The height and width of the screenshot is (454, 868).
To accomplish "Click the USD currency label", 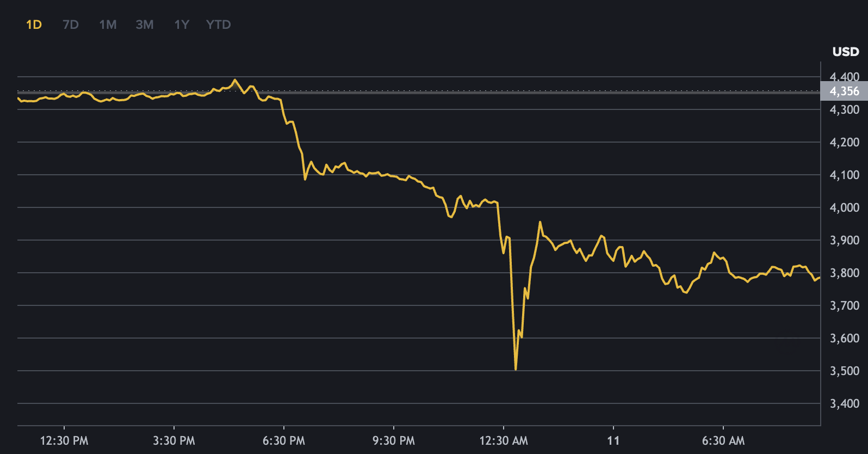I will 845,52.
